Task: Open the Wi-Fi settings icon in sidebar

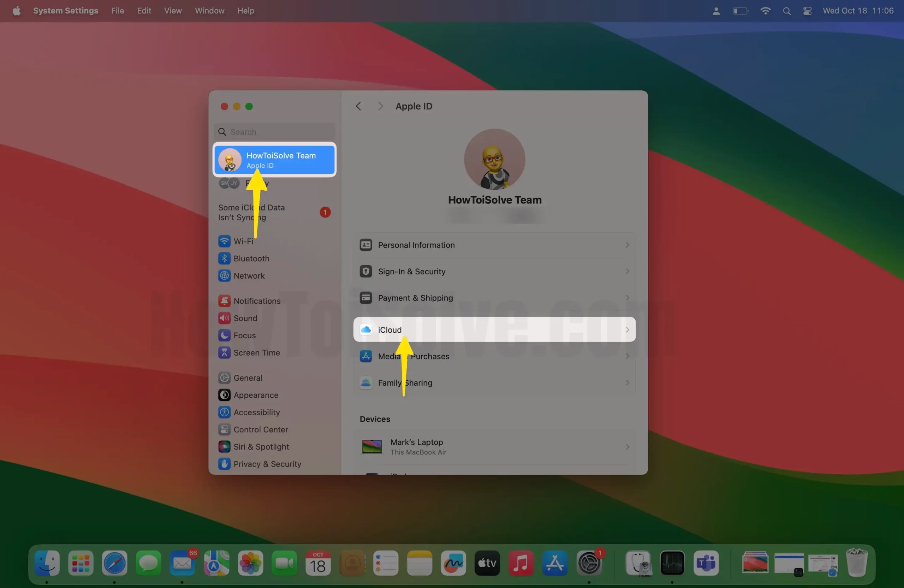Action: [224, 241]
